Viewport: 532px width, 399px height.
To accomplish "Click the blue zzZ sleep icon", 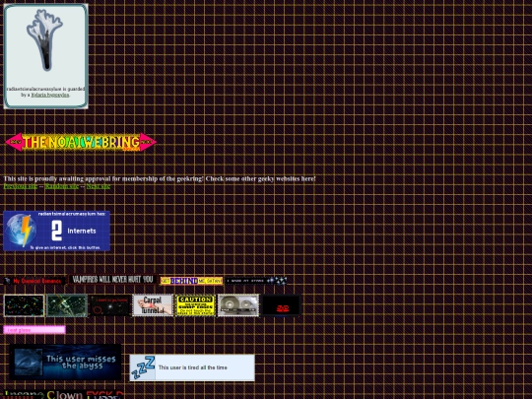I will pyautogui.click(x=143, y=367).
